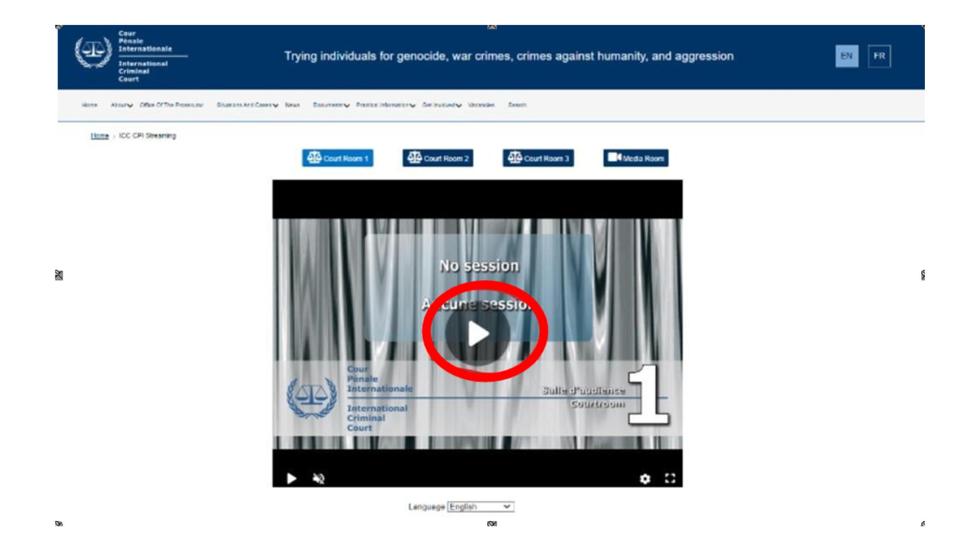Switch to Court Room 3 stream
Image resolution: width=980 pixels, height=551 pixels.
(538, 158)
